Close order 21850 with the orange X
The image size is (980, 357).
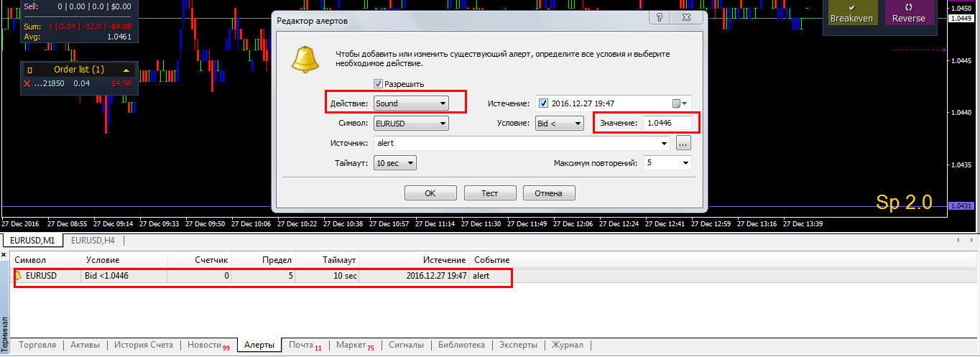click(27, 84)
